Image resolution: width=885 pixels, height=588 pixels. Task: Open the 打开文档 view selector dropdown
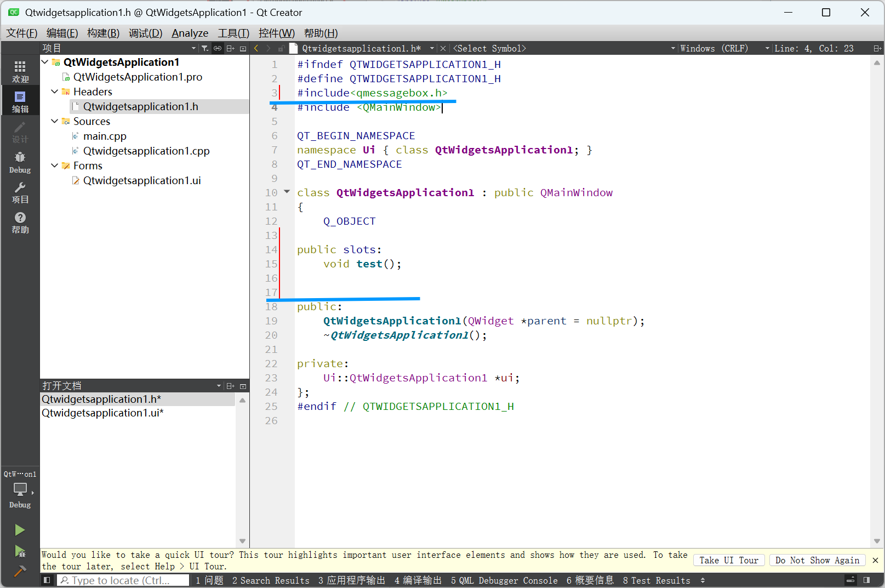click(x=132, y=386)
